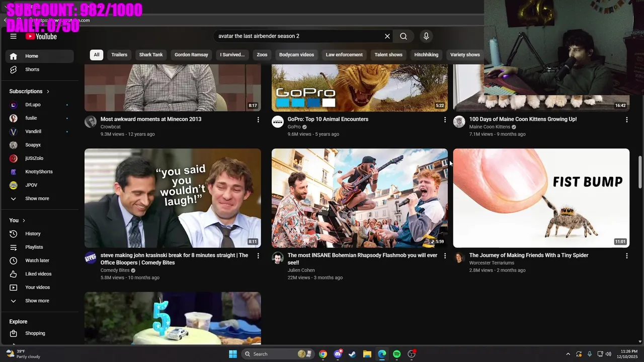Select the Bodycam videos filter chip

pos(296,55)
